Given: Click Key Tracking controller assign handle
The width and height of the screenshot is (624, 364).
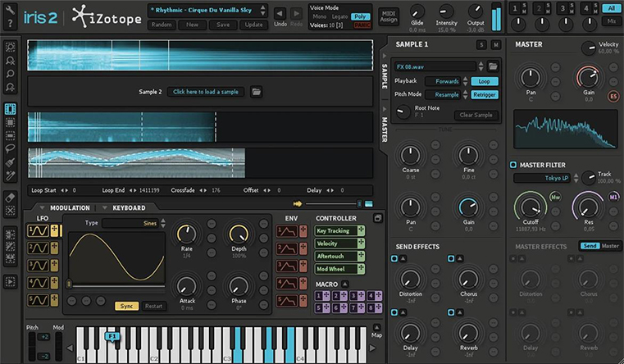Looking at the screenshot, I should (361, 230).
